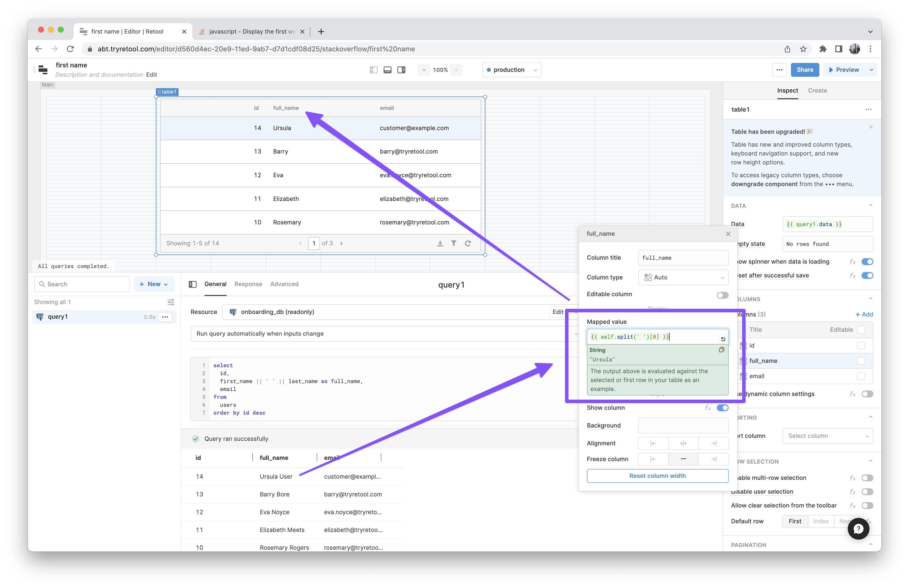Toggle Show column switch

point(722,408)
